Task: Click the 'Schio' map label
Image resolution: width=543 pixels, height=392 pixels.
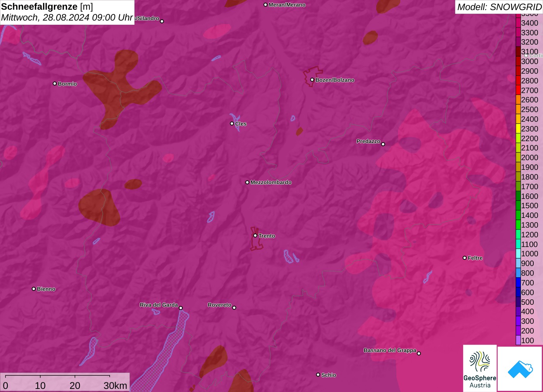Action: (329, 375)
